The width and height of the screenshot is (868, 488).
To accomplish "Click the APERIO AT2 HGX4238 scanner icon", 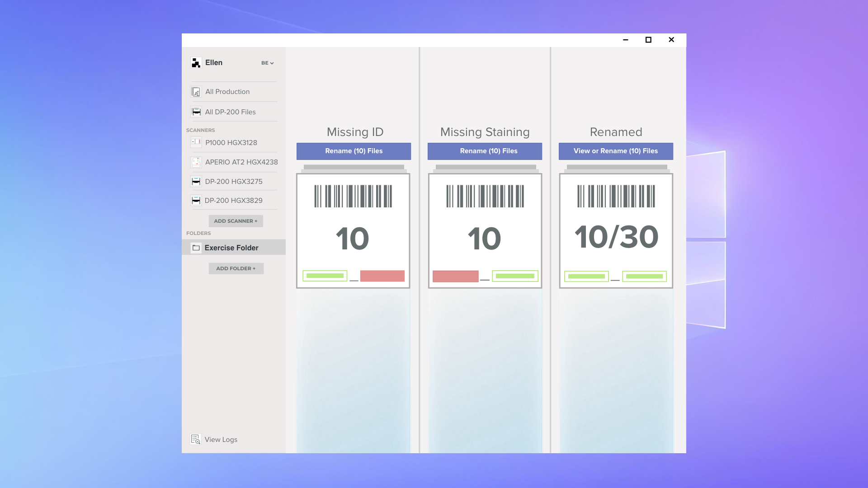I will [196, 162].
